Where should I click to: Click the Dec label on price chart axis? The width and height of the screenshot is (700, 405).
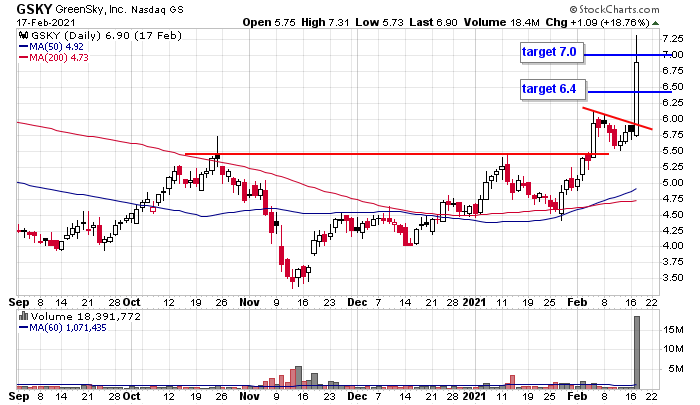[357, 302]
